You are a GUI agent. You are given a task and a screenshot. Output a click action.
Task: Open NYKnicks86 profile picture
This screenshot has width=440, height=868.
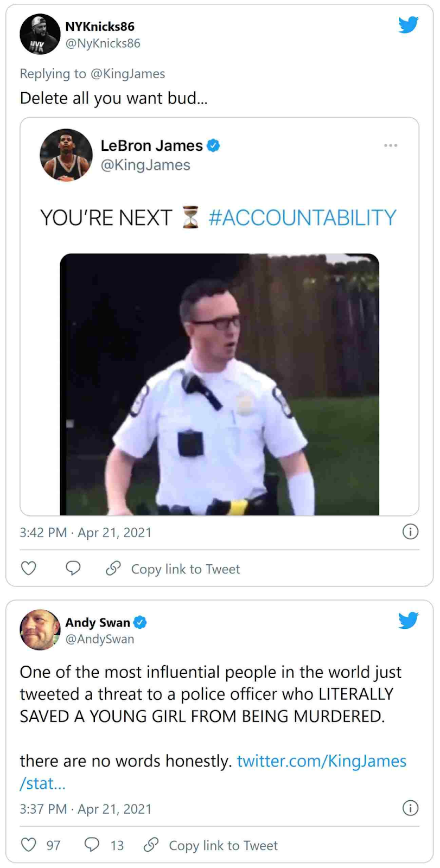(x=40, y=34)
